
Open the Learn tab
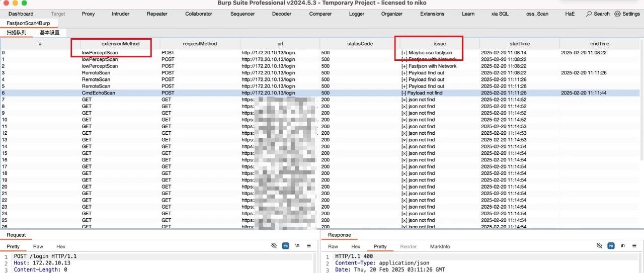(x=468, y=14)
